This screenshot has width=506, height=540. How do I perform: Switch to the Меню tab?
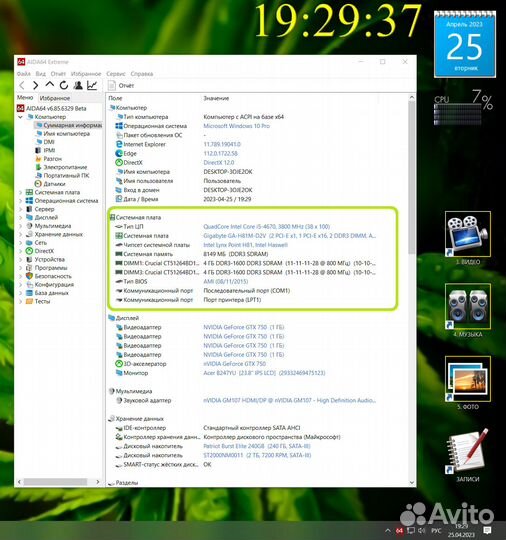(x=25, y=98)
